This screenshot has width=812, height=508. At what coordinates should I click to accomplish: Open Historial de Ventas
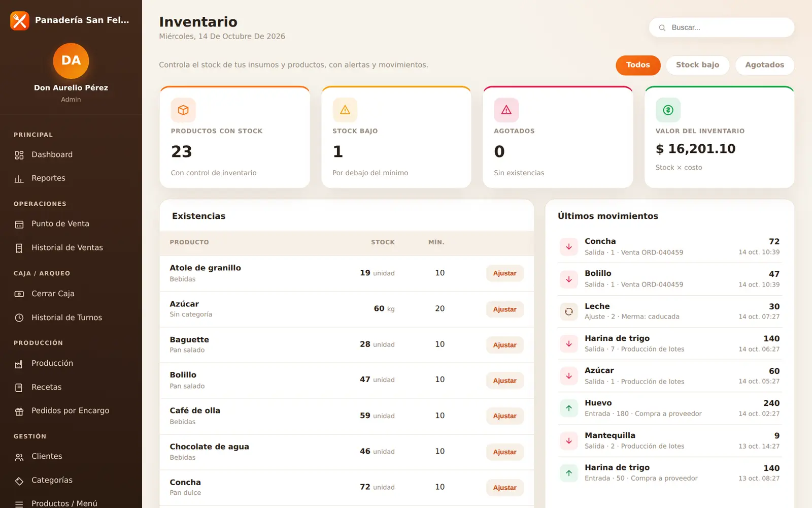point(71,248)
